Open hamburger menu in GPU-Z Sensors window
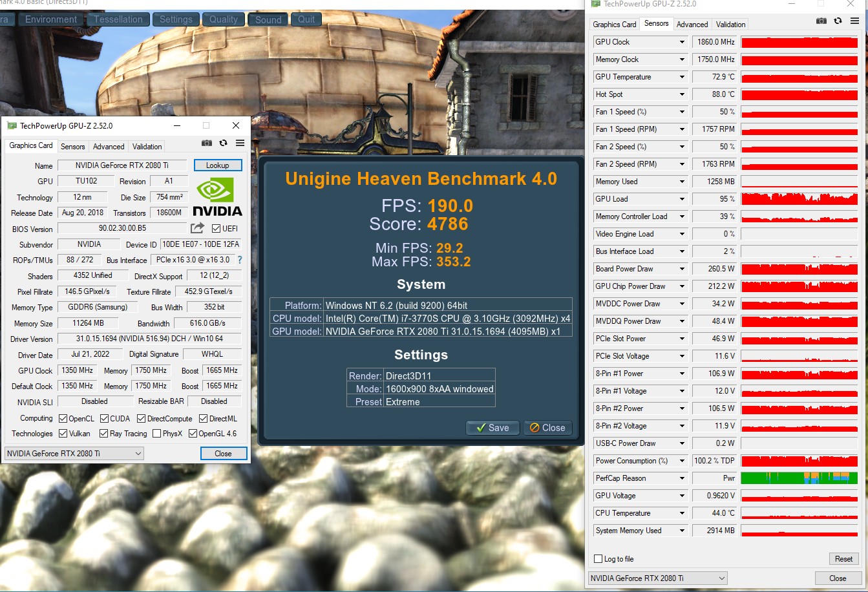This screenshot has height=592, width=868. point(854,21)
